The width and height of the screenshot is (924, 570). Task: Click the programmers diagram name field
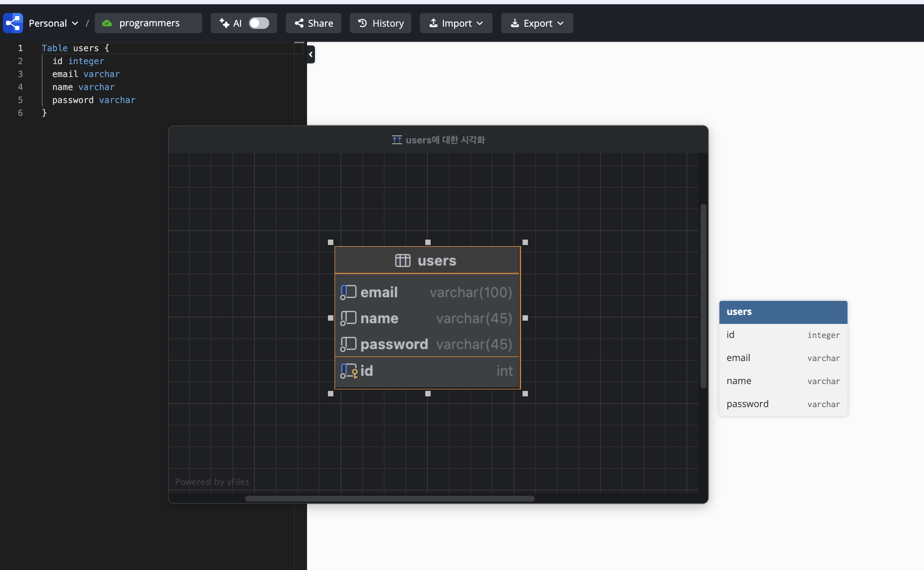150,23
